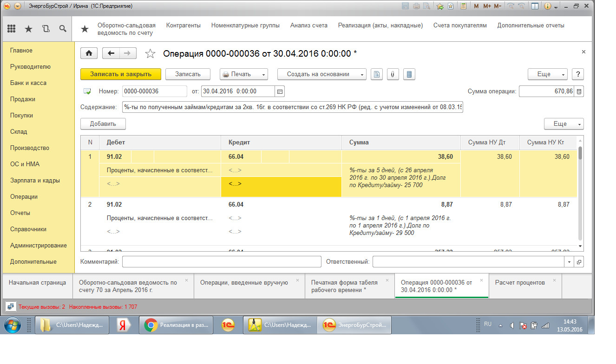The height and width of the screenshot is (364, 616).
Task: Open the application main menu arrow in title bar
Action: pyautogui.click(x=18, y=6)
